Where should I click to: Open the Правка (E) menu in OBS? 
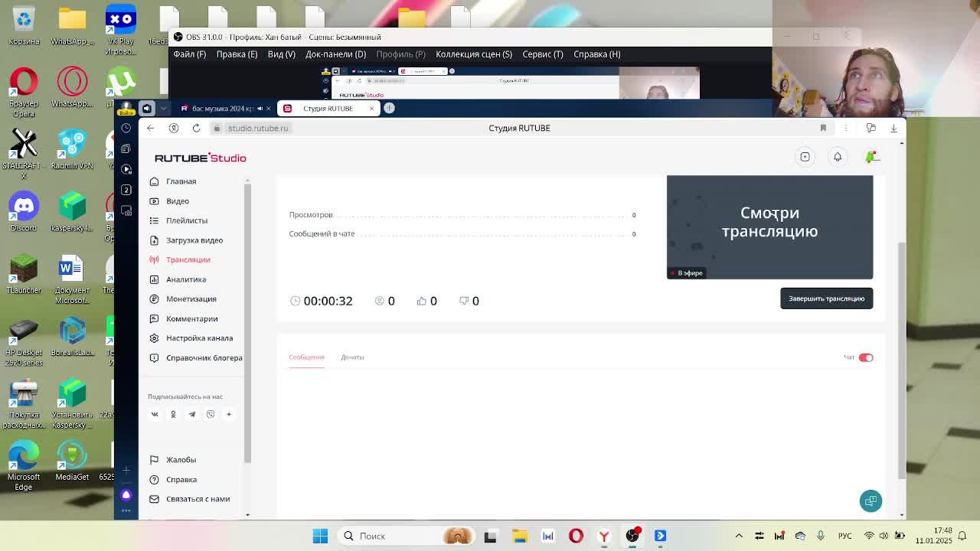click(237, 54)
